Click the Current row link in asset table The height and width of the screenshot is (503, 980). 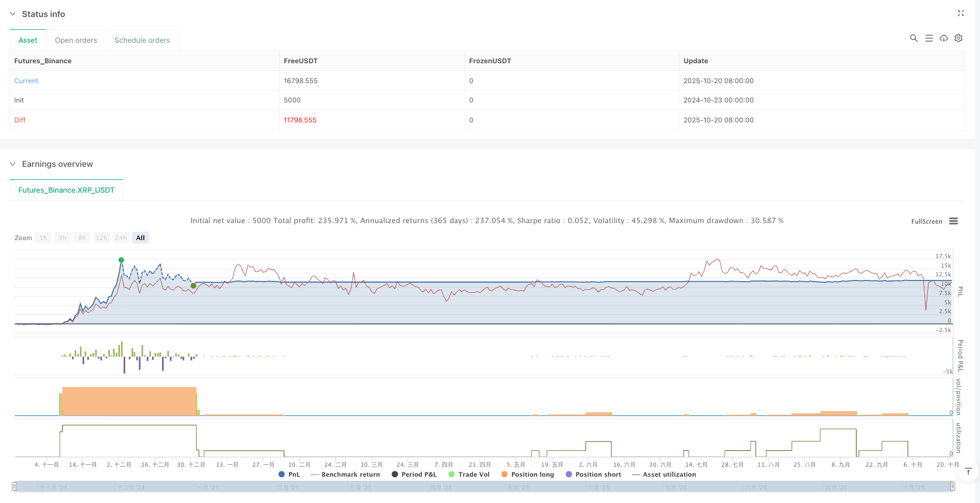(26, 81)
